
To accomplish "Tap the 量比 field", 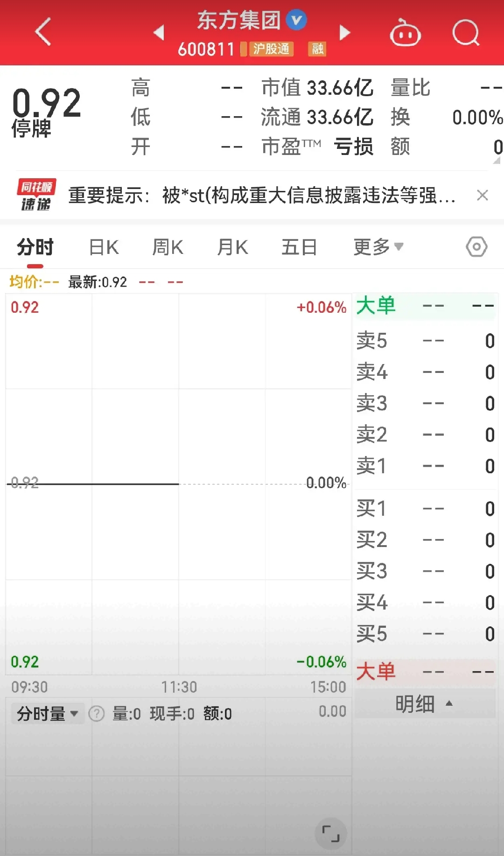I will 447,88.
